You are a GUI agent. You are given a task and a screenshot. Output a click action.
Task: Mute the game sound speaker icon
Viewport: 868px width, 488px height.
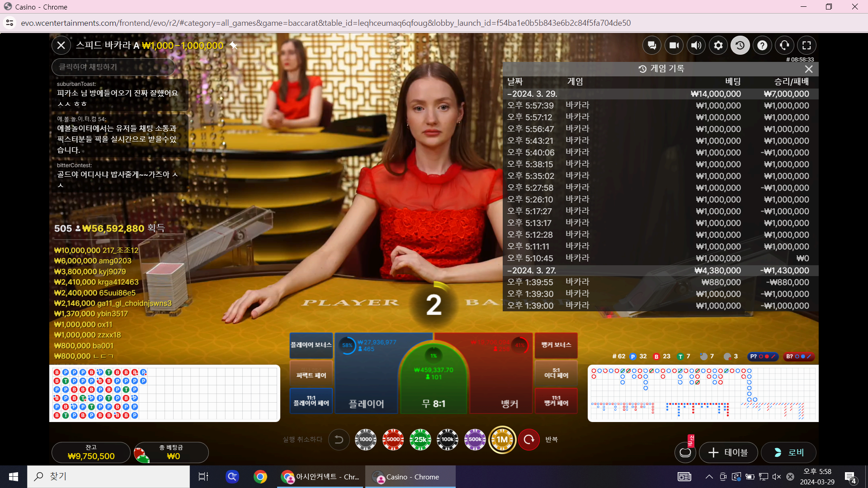pos(696,45)
